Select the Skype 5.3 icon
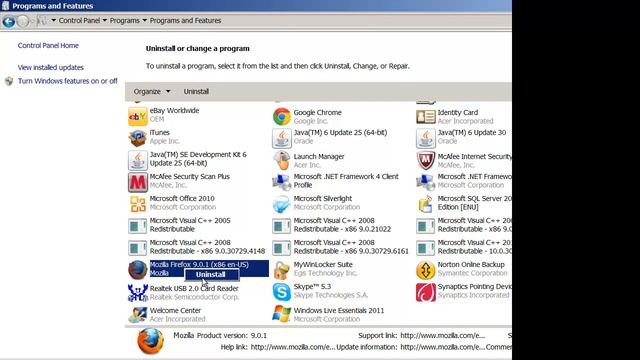640x360 pixels. [282, 292]
